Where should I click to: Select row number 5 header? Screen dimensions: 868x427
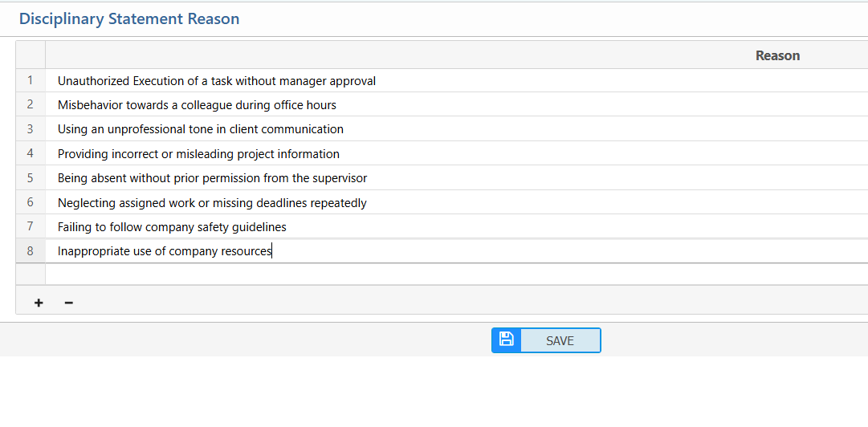[x=31, y=178]
